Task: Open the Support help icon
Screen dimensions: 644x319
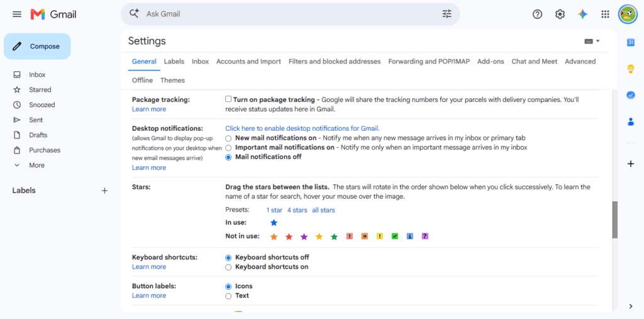Action: [537, 14]
